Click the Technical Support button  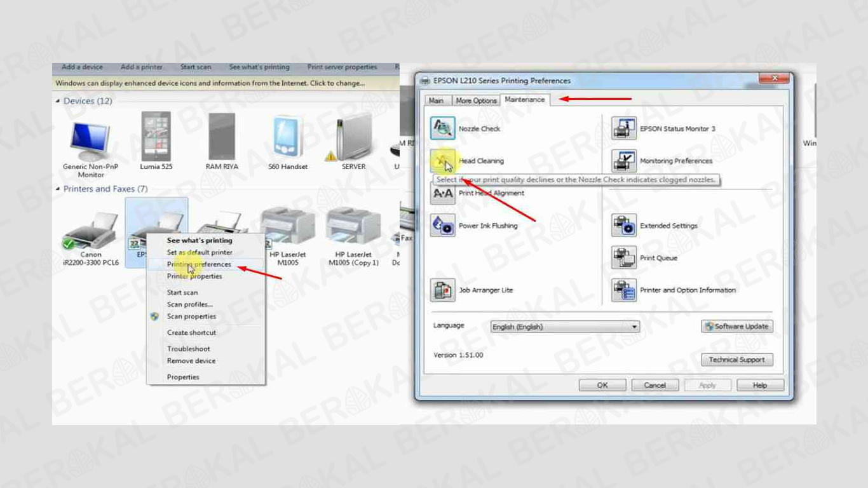pyautogui.click(x=737, y=360)
